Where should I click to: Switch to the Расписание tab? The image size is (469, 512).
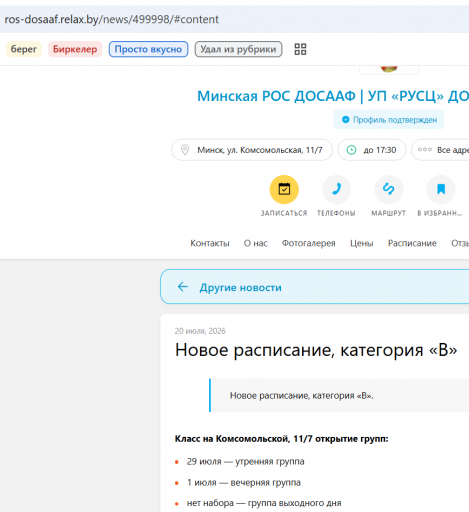click(412, 243)
